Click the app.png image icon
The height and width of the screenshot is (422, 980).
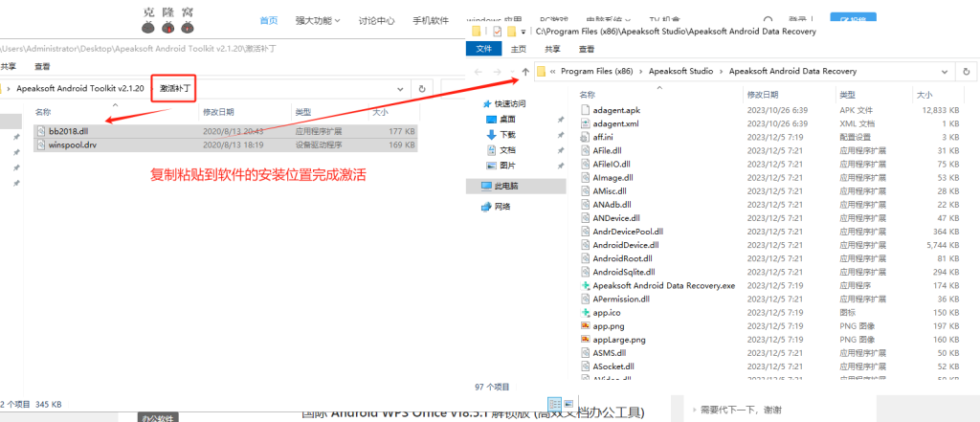point(585,325)
